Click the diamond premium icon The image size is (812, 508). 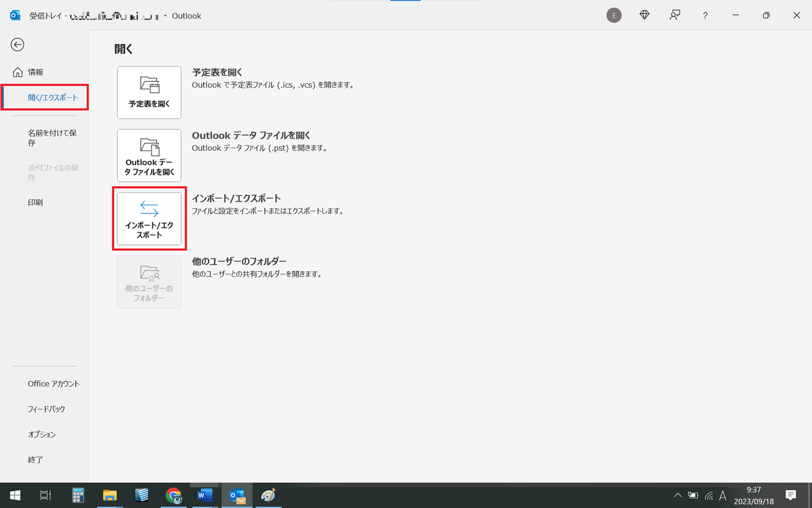[645, 16]
